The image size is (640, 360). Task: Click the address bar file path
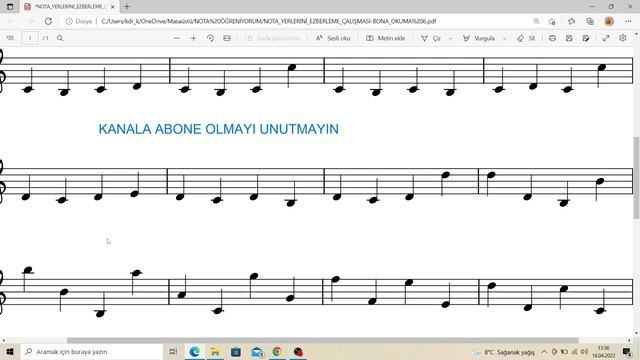coord(269,21)
